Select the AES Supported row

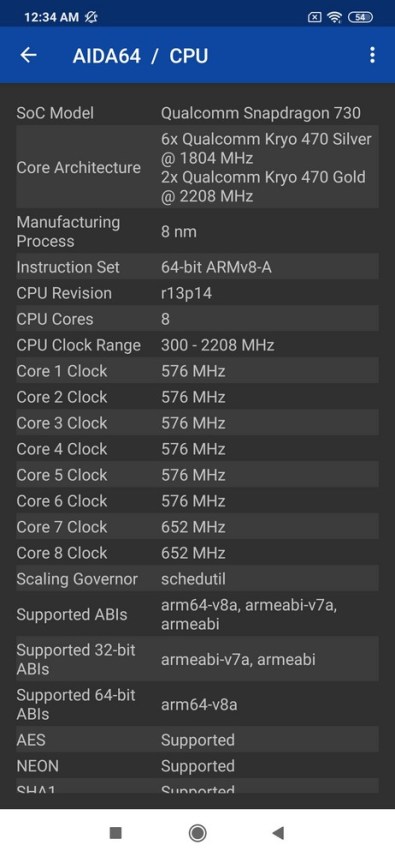197,739
